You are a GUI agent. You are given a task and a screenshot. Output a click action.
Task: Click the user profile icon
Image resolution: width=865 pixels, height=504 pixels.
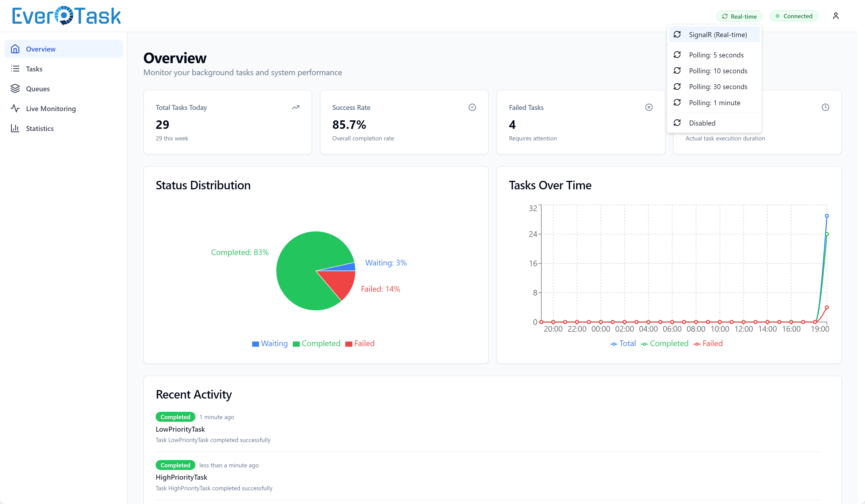pyautogui.click(x=835, y=16)
